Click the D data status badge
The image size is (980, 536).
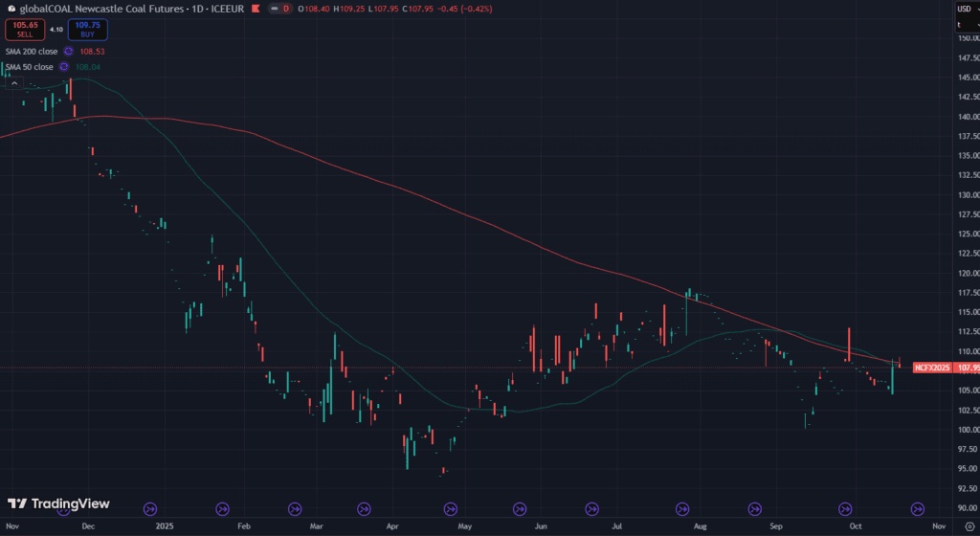pyautogui.click(x=285, y=9)
